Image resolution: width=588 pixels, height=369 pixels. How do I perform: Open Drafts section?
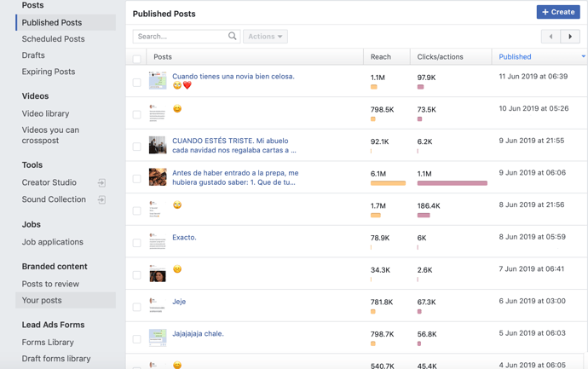(33, 55)
